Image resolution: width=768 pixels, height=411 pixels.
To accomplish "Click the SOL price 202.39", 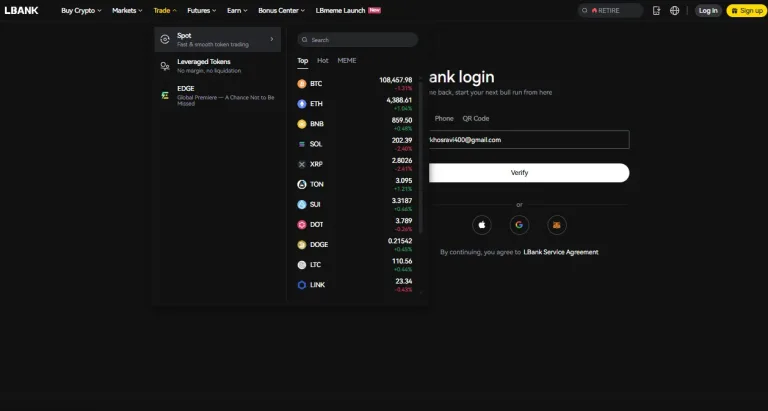I will pos(402,140).
